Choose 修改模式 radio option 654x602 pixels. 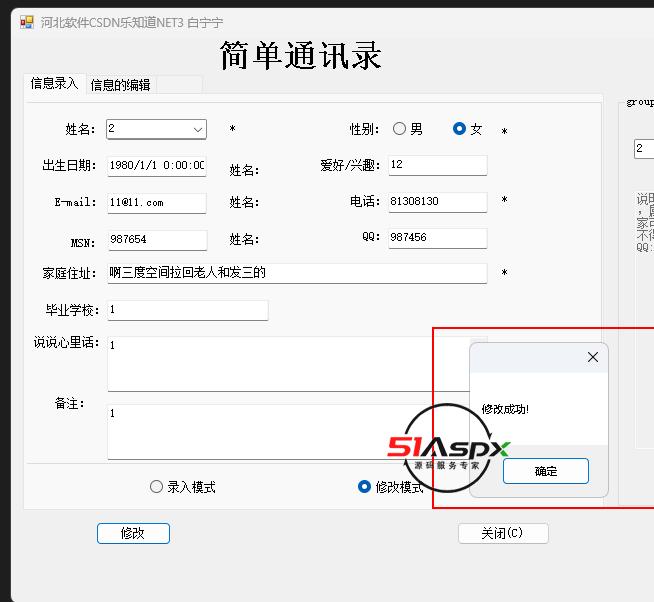tap(364, 486)
